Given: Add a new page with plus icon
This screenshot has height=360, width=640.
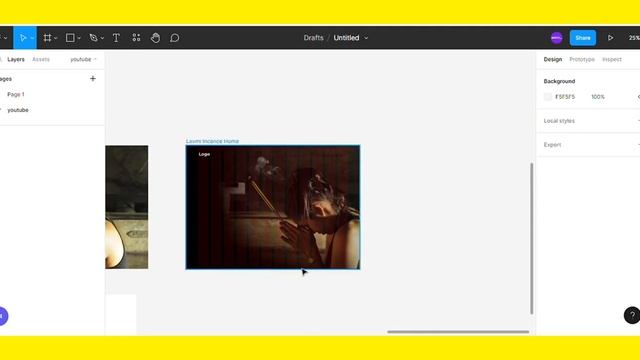Looking at the screenshot, I should [93, 78].
